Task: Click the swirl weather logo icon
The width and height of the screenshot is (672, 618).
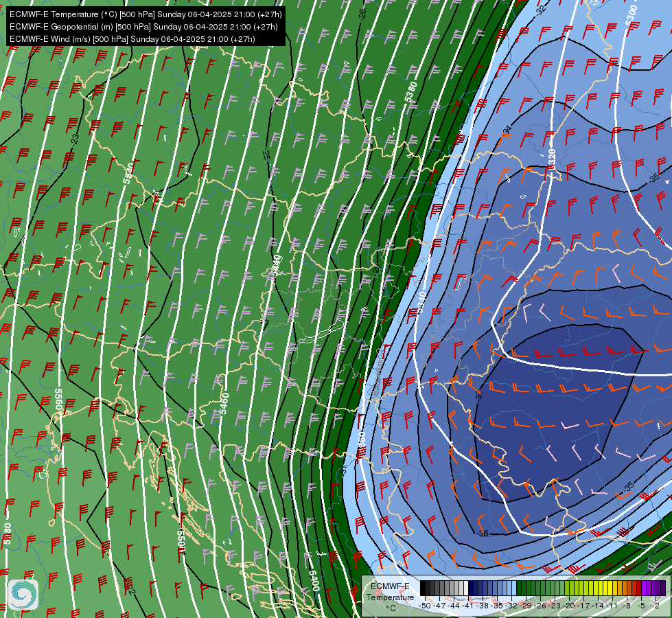Action: 23,595
